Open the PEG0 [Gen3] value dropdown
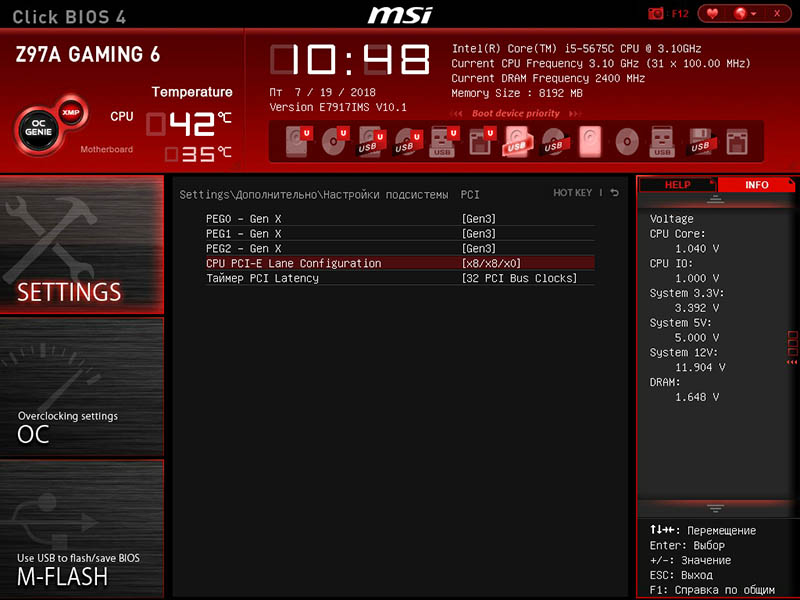 click(479, 219)
